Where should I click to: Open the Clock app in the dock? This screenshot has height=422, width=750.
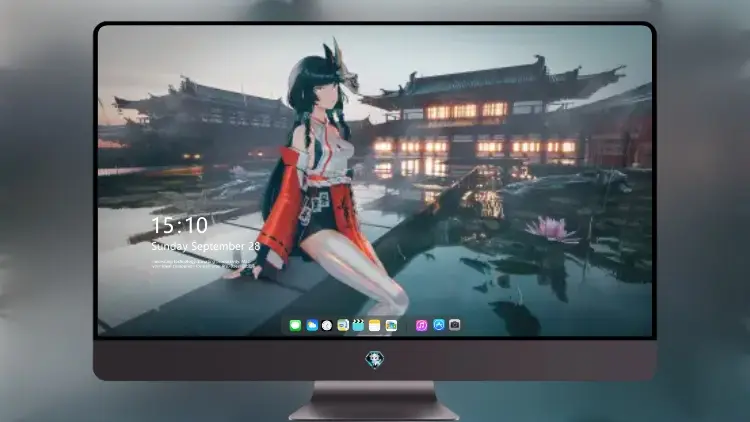coord(327,325)
